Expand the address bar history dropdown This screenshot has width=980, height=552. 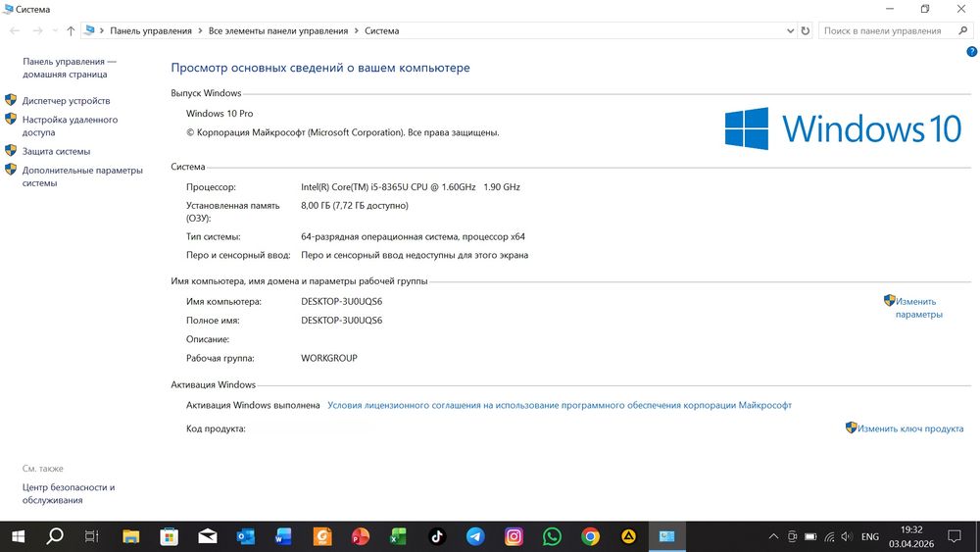[x=790, y=30]
